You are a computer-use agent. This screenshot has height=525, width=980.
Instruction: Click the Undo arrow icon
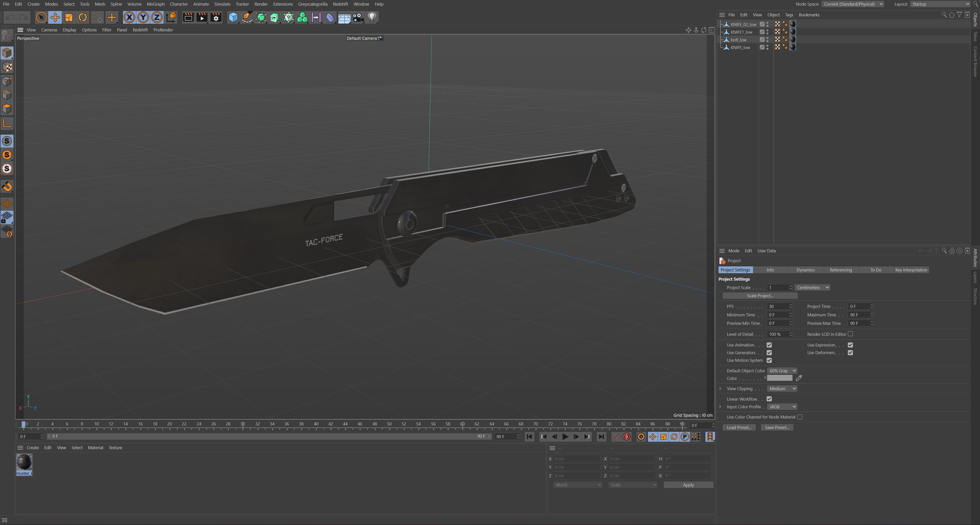10,18
